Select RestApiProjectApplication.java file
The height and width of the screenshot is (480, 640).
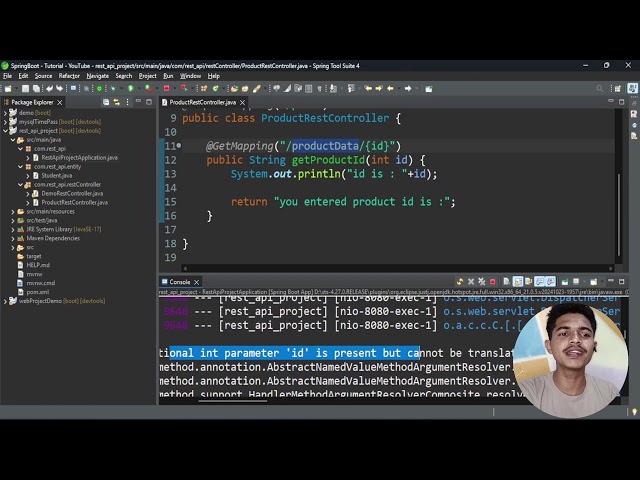(79, 158)
